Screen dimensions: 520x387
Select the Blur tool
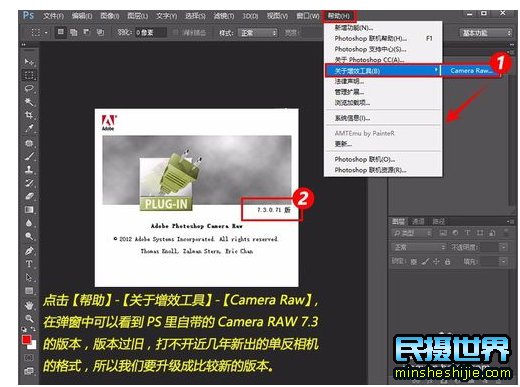pyautogui.click(x=29, y=223)
